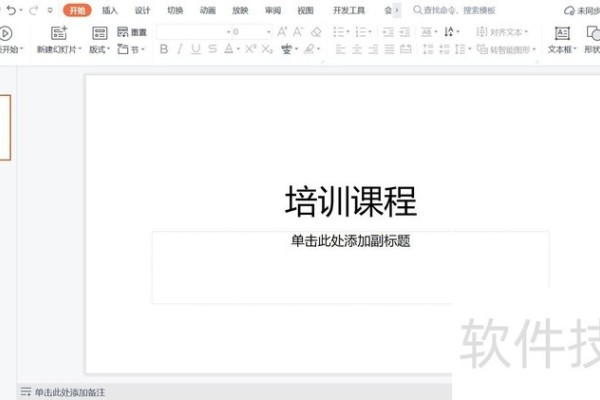Go to the 切换 tab
600x400 pixels.
point(175,10)
